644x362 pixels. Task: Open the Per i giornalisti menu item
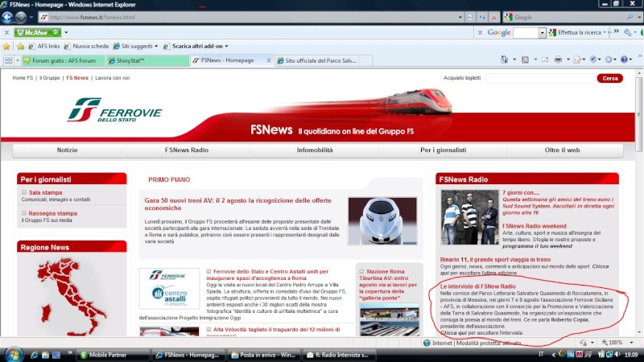[444, 150]
